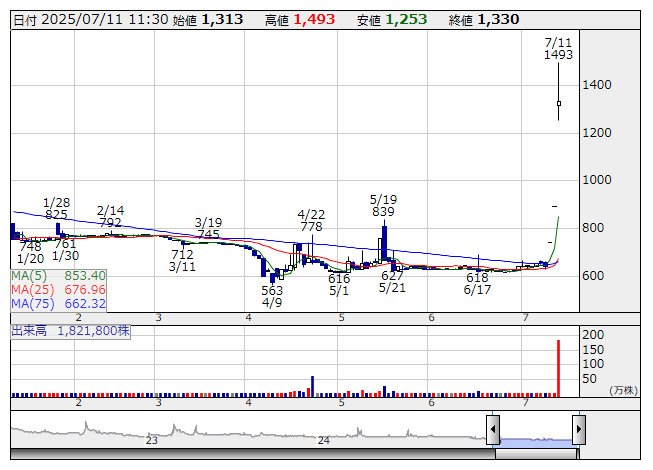Click the 1000 price axis label
Screen dimensions: 653x470
tap(597, 180)
